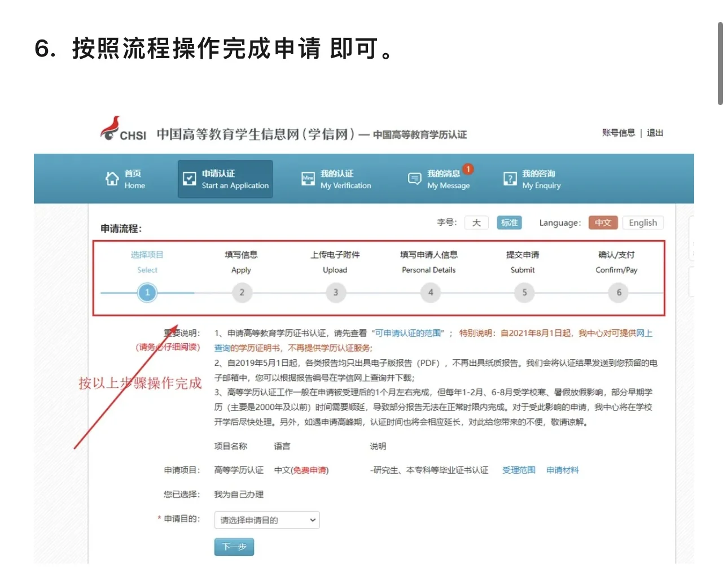Click step 5 Submit circle
This screenshot has height=576, width=728.
click(524, 293)
